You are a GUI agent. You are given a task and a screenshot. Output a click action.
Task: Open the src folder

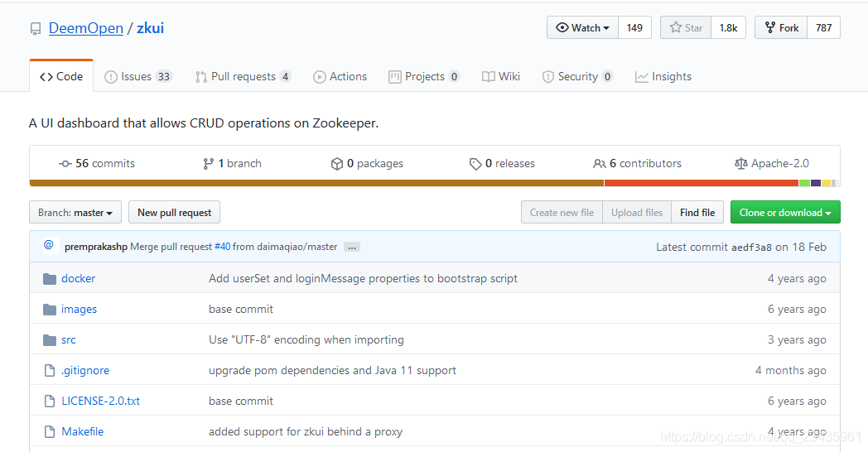point(69,339)
